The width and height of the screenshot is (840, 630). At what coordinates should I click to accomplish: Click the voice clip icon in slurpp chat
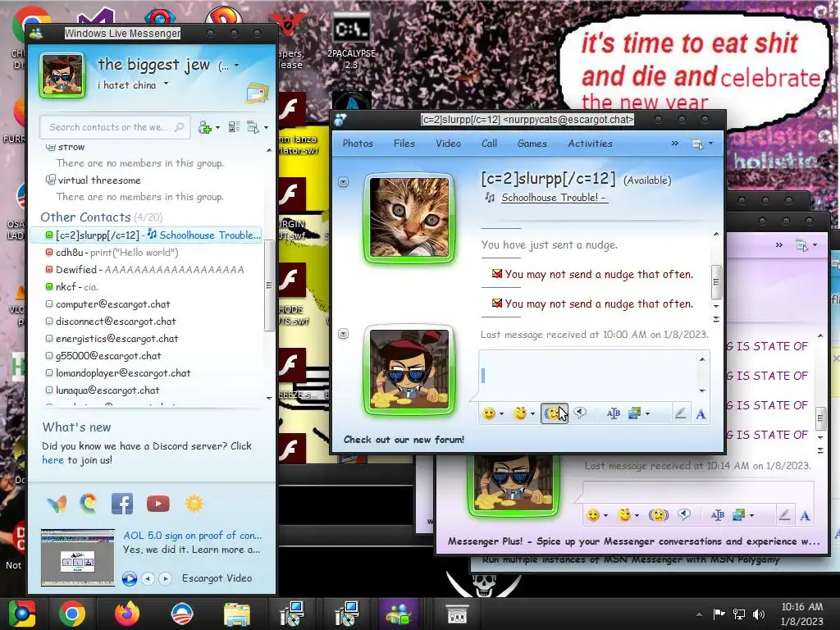pyautogui.click(x=580, y=413)
